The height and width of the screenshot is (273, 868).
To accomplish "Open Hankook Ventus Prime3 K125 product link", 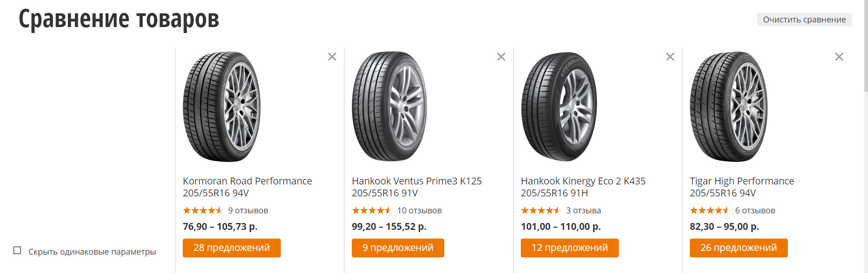I will [x=416, y=187].
